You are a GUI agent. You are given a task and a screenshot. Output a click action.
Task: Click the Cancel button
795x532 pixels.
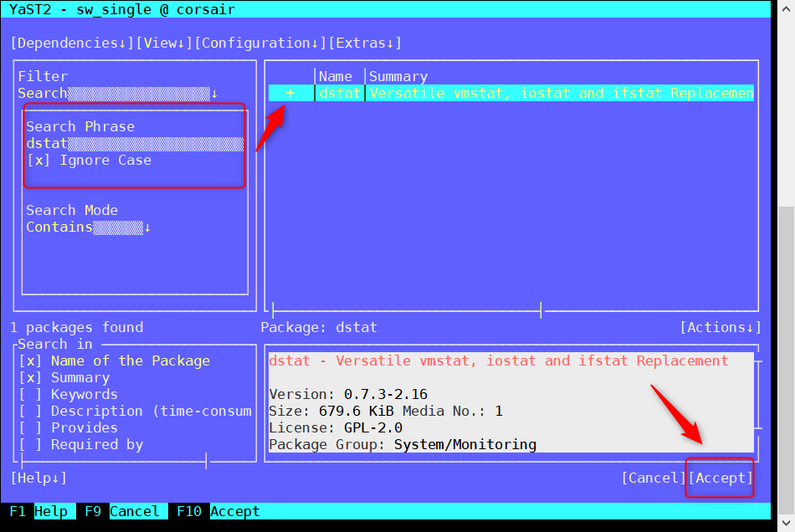(x=653, y=478)
